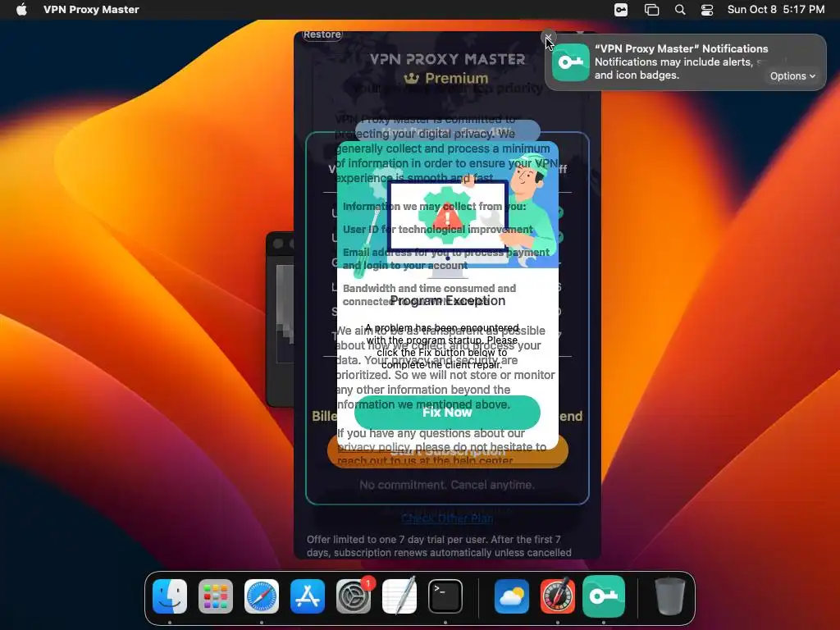Click the Fix Now button
Screen dimensions: 840x630
click(x=447, y=413)
